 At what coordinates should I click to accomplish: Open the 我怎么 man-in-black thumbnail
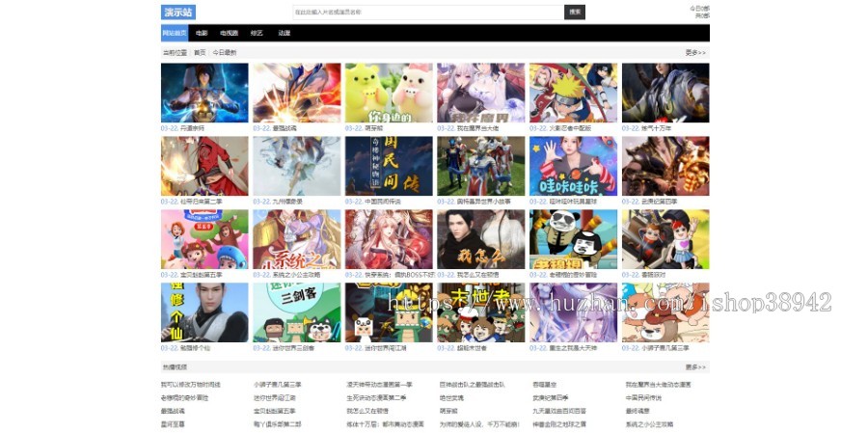(481, 239)
